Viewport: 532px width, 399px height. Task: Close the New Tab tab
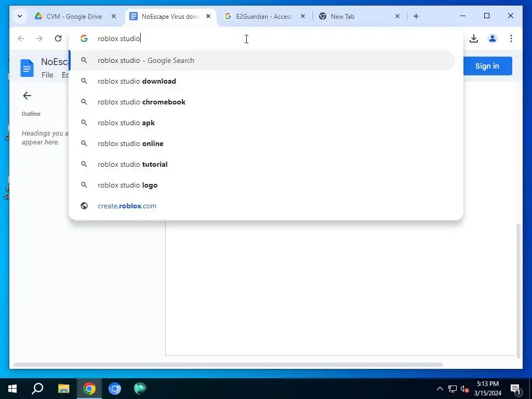click(397, 16)
